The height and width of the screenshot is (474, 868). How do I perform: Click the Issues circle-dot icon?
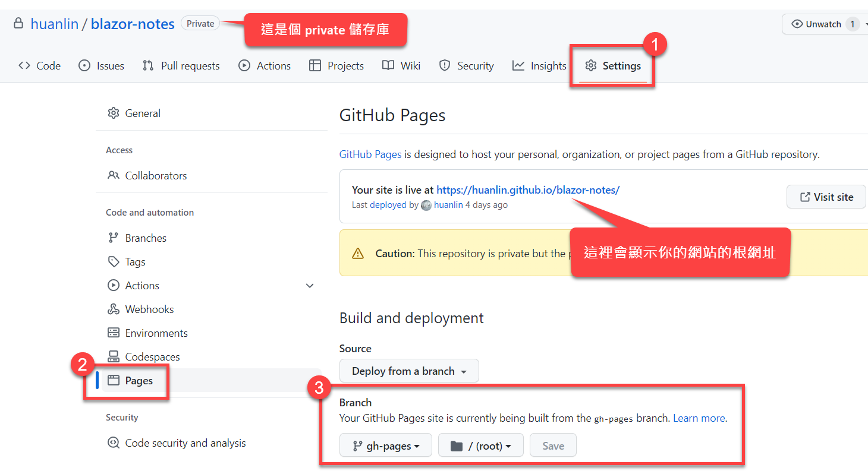point(84,65)
